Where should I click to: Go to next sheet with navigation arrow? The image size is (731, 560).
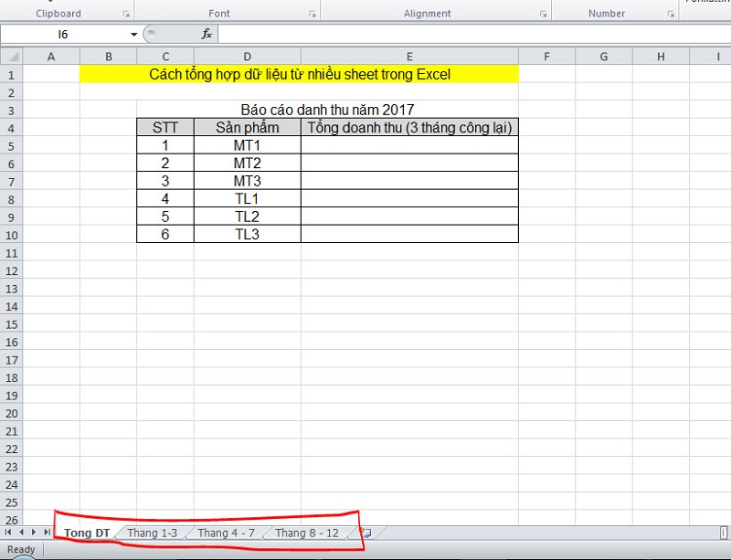pyautogui.click(x=34, y=532)
